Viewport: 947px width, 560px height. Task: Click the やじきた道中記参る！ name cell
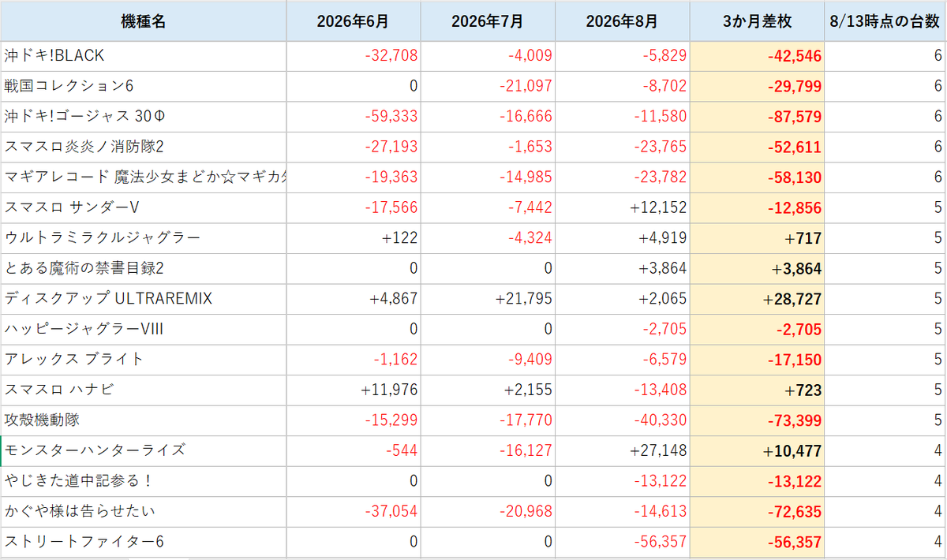click(x=143, y=481)
